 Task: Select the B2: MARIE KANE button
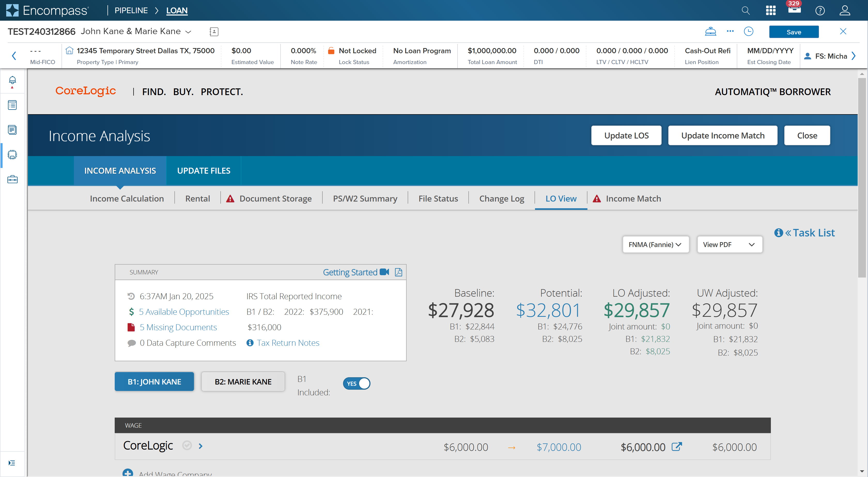pyautogui.click(x=243, y=381)
